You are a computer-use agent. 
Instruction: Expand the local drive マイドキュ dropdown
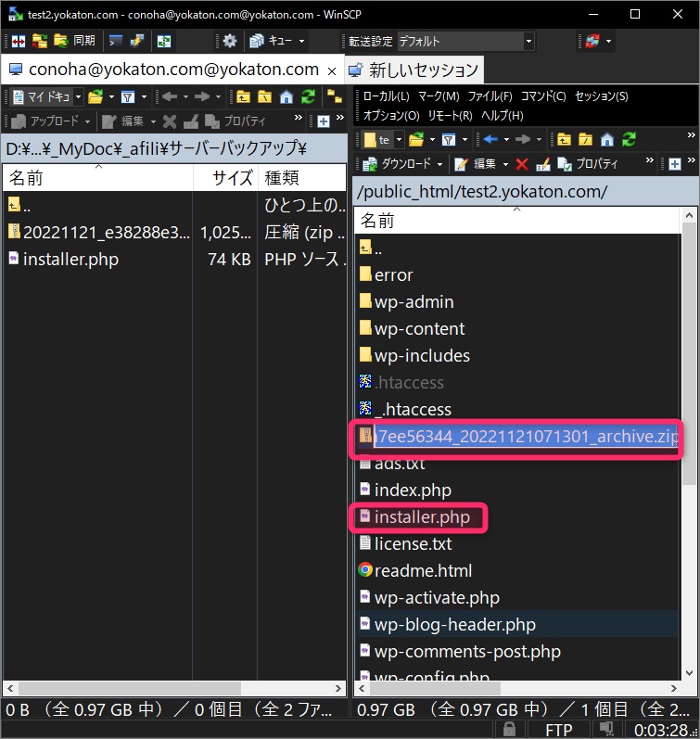click(78, 96)
